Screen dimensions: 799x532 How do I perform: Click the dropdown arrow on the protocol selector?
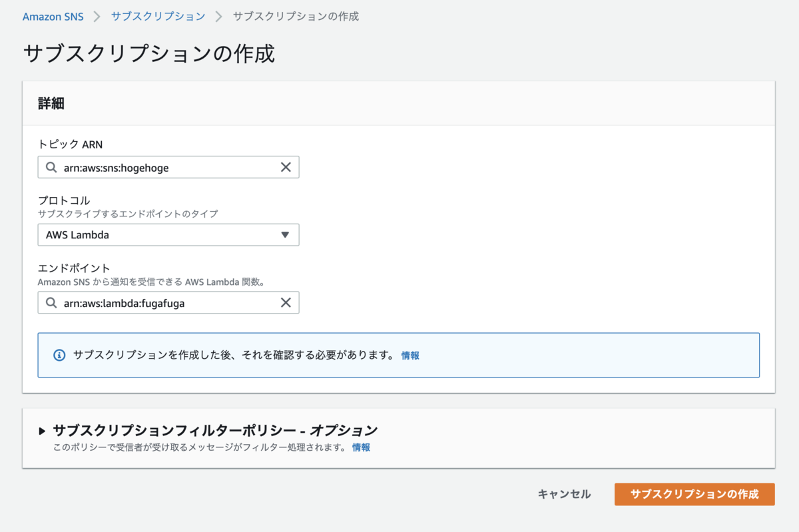(286, 234)
